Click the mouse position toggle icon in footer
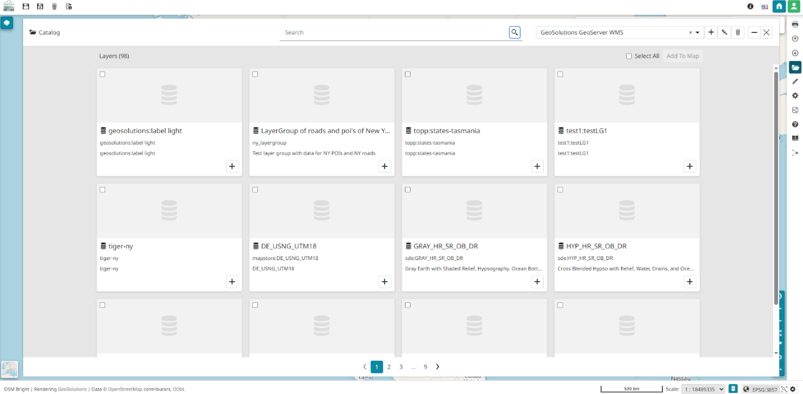This screenshot has width=803, height=394. [x=733, y=389]
